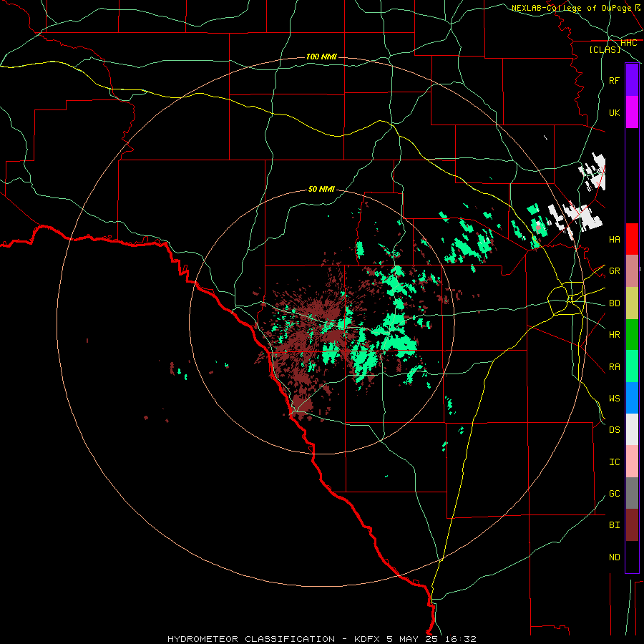This screenshot has height=644, width=644.
Task: Click the HA red legend swatch
Action: [x=632, y=239]
